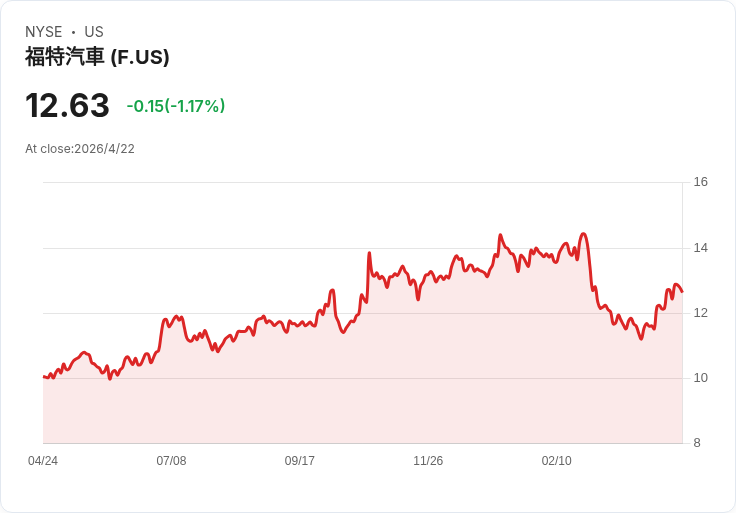Click the 02/10 x-axis date label
Screen dimensions: 736x513
tap(557, 460)
